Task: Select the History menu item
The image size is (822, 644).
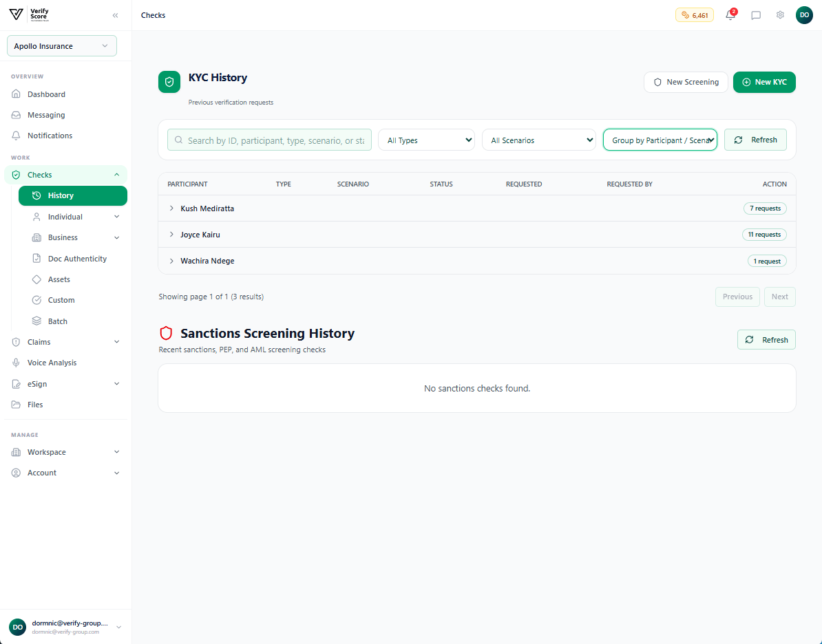Action: coord(73,195)
